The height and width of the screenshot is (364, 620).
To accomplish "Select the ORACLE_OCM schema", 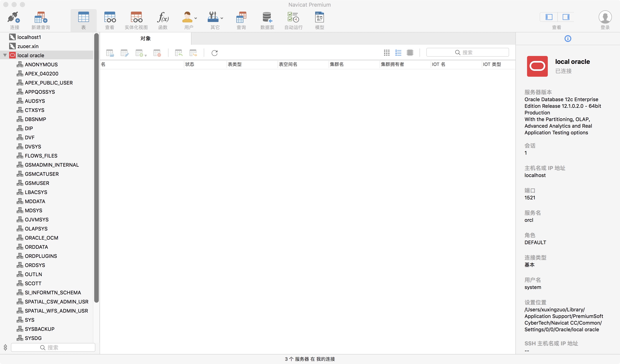I will (x=41, y=238).
